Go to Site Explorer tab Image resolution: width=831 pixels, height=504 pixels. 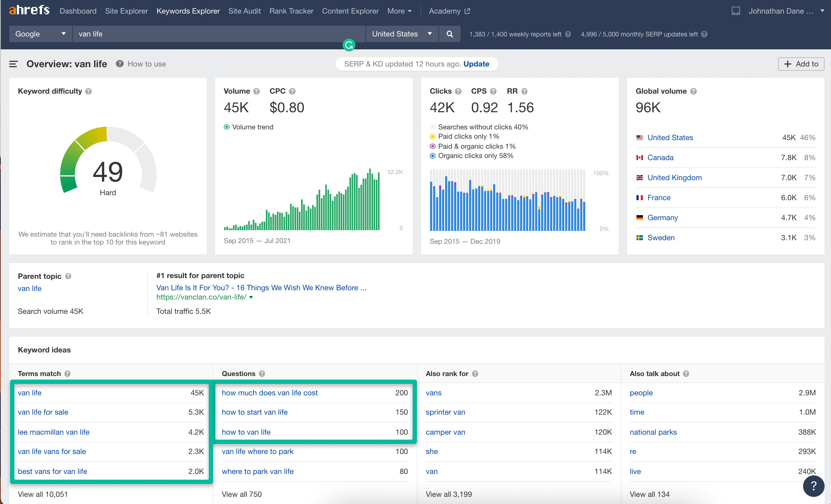tap(126, 11)
